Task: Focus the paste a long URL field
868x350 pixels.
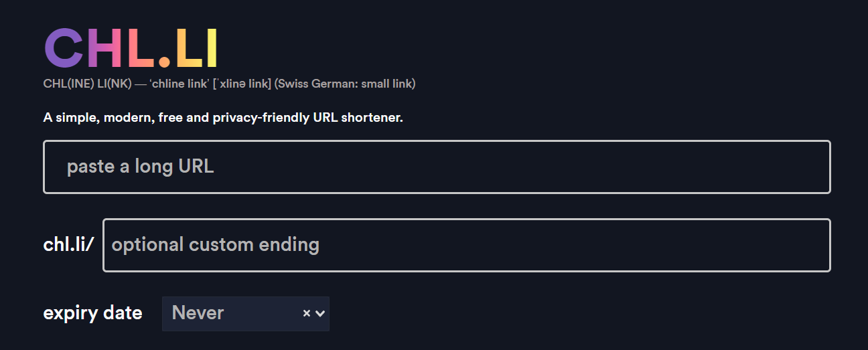Action: pos(436,167)
